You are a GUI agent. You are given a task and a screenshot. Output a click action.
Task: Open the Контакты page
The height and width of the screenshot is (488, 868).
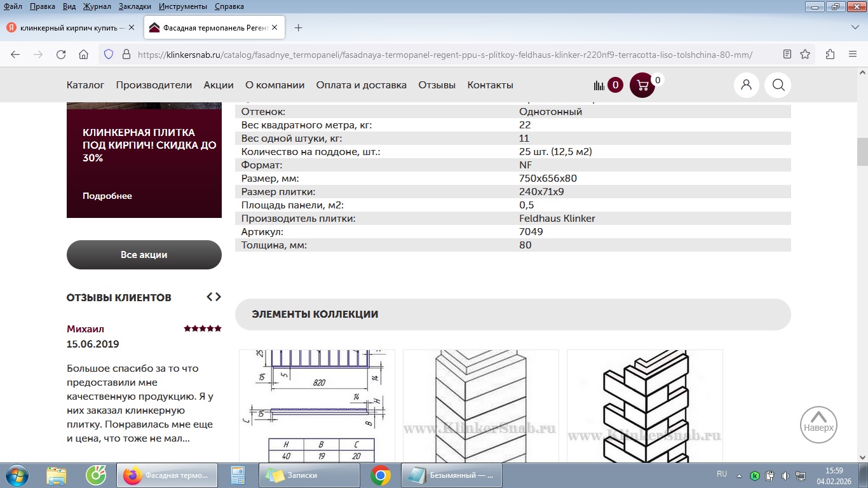490,85
